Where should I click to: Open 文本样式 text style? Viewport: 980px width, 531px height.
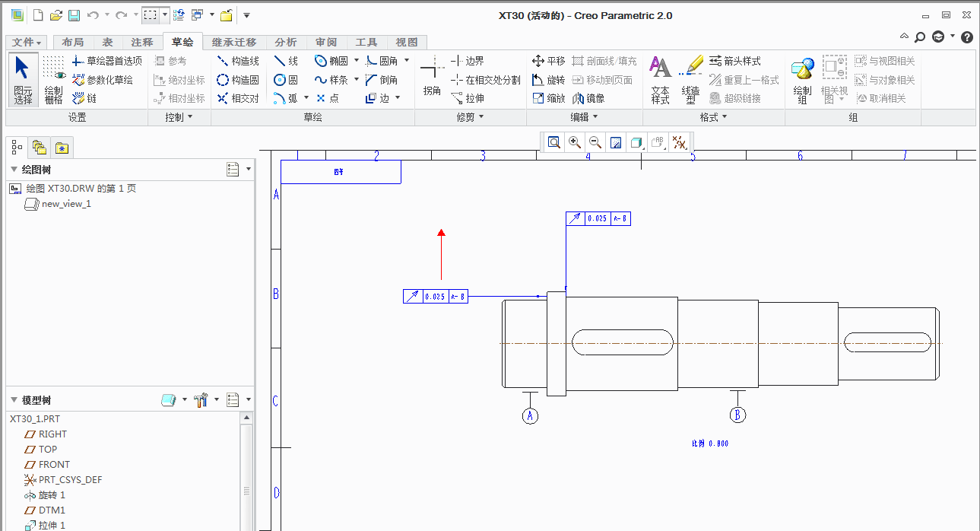point(661,79)
